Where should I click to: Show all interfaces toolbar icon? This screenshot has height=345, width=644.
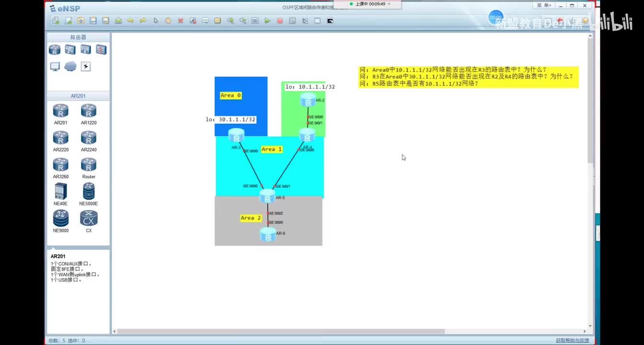(305, 21)
